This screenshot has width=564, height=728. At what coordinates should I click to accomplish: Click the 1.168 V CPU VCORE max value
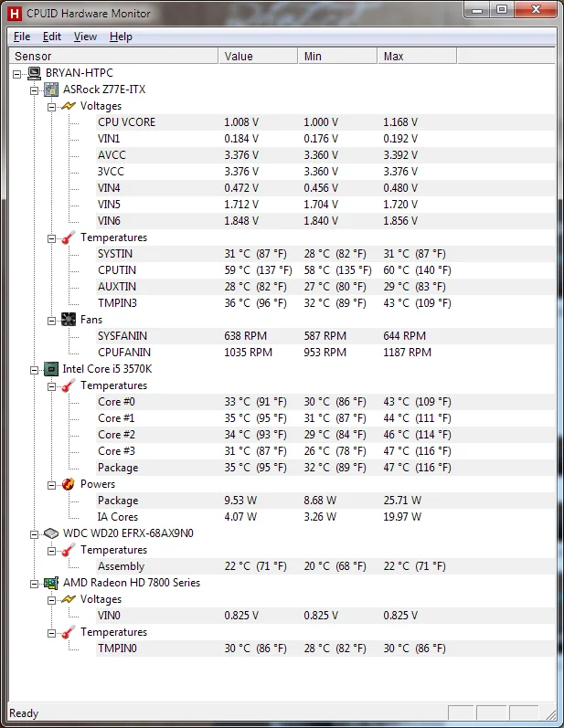(400, 122)
